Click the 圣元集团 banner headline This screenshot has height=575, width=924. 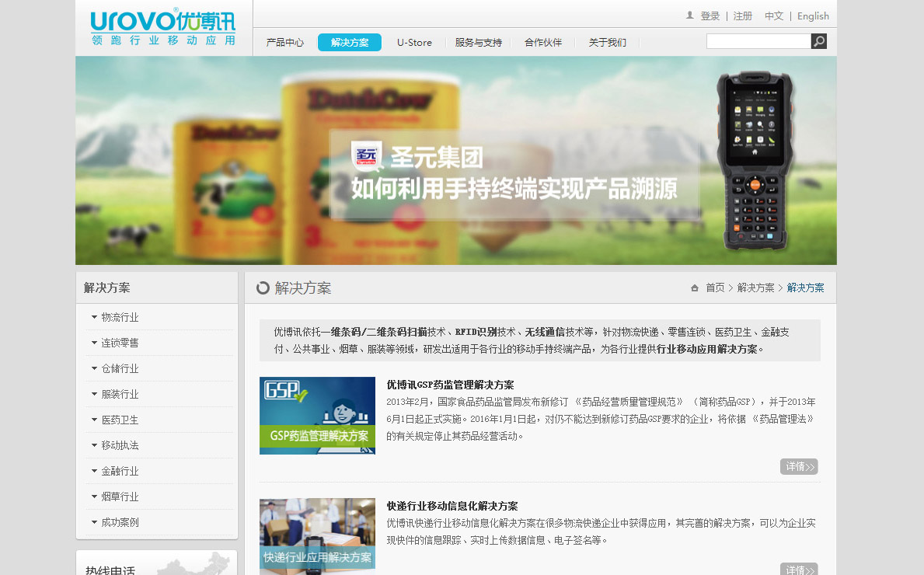pos(437,157)
